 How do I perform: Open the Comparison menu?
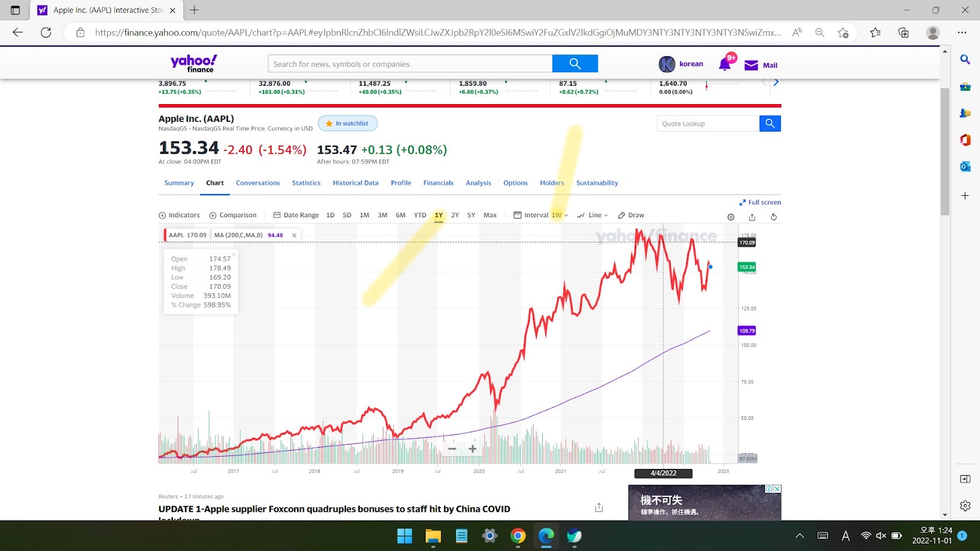pos(233,215)
